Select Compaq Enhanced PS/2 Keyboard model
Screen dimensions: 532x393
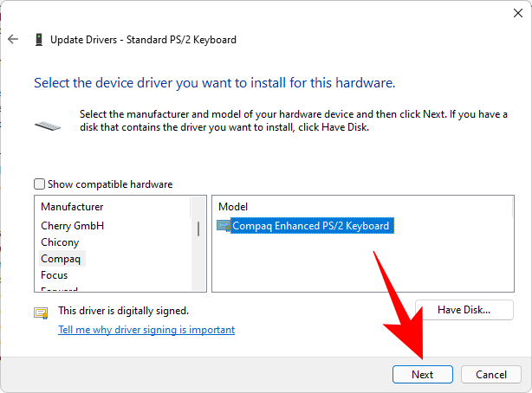(311, 226)
